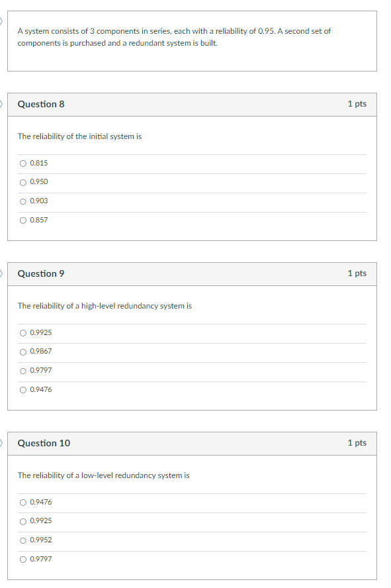Select the 0.903 answer in Question 8
Viewport: 391px width, 588px height.
tap(22, 201)
